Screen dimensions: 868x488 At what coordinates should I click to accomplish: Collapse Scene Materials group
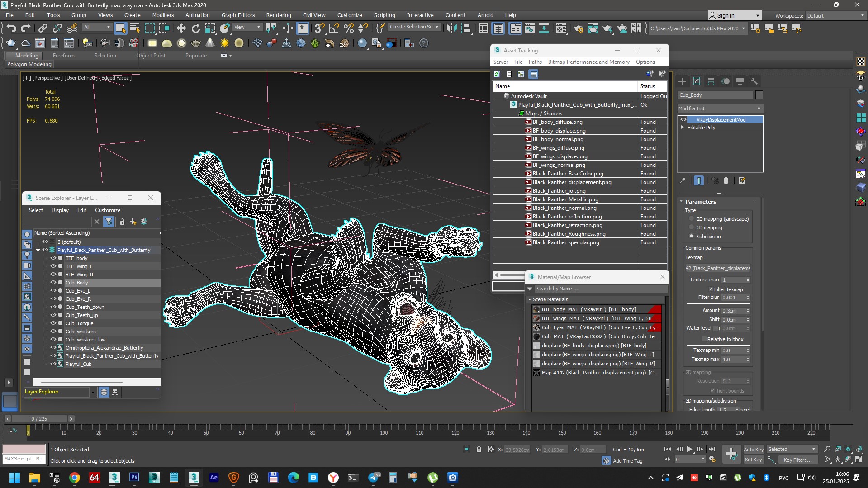click(x=530, y=299)
